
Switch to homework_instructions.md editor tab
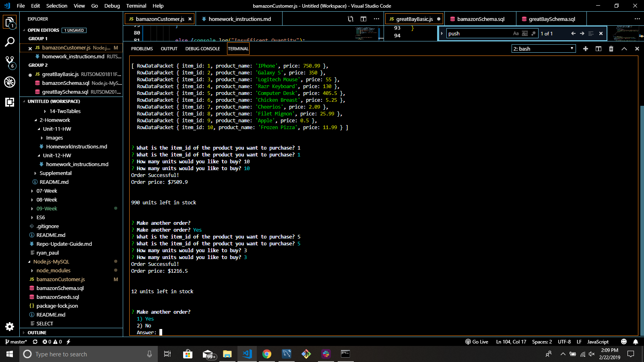click(x=239, y=19)
